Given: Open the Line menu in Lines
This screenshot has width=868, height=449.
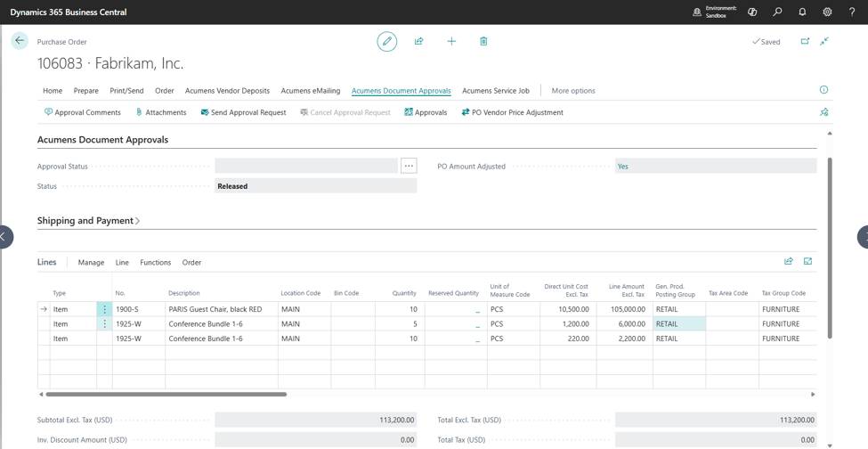Looking at the screenshot, I should (x=122, y=263).
